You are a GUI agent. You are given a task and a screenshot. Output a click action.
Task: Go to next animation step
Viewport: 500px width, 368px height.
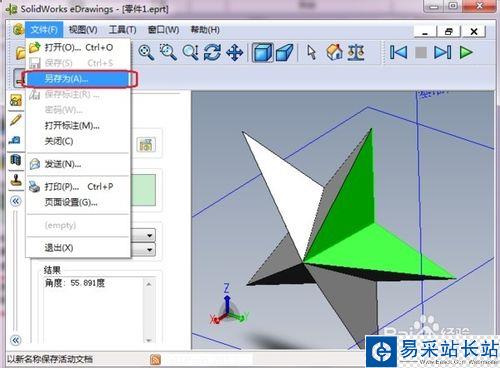(443, 52)
